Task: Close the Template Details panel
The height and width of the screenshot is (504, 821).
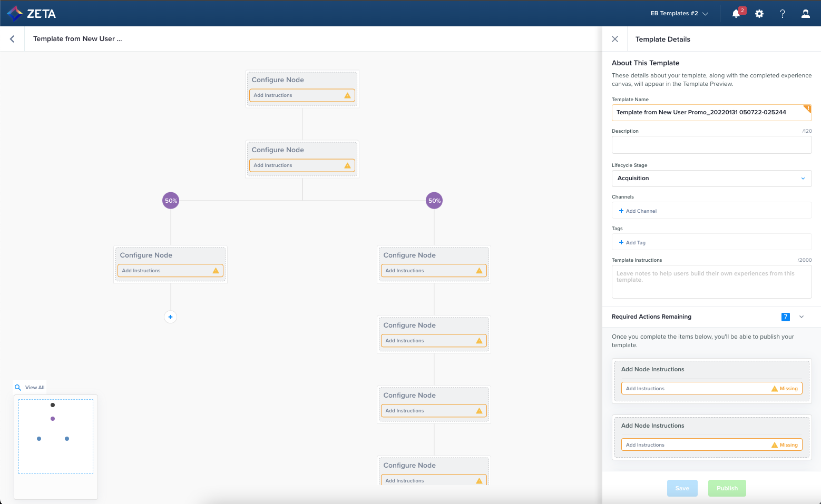Action: point(615,39)
